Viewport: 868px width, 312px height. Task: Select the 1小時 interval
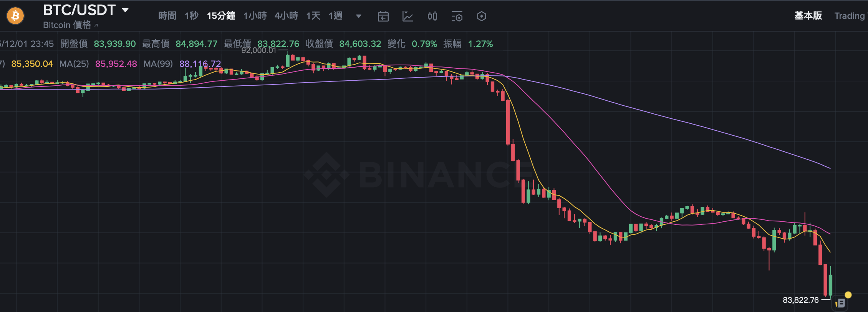[x=255, y=16]
